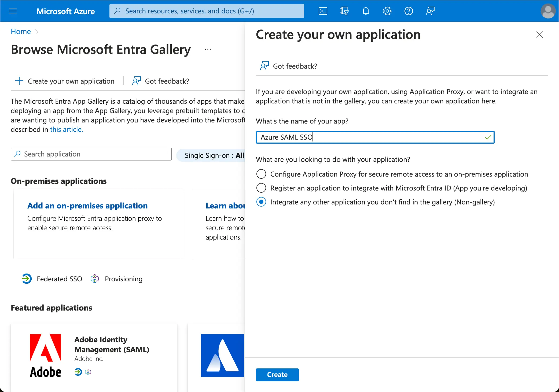Viewport: 559px width, 392px height.
Task: Select Register an application radio option
Action: 261,188
